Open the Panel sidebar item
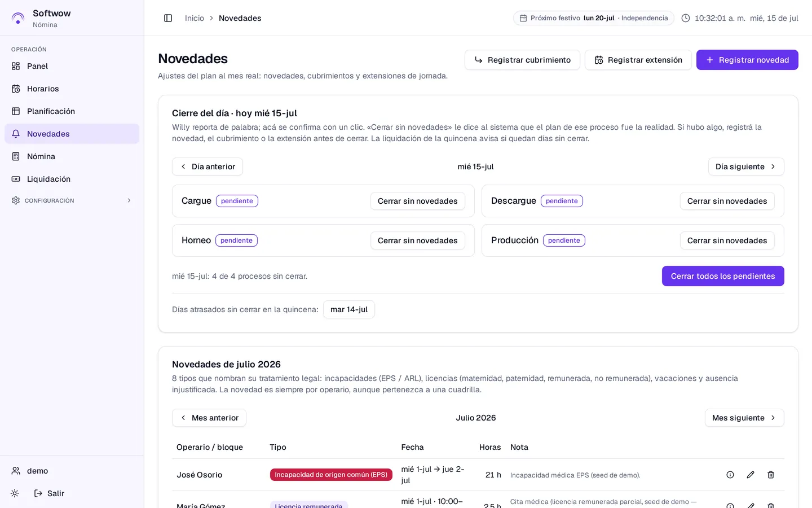Viewport: 812px width, 508px height. click(x=72, y=66)
